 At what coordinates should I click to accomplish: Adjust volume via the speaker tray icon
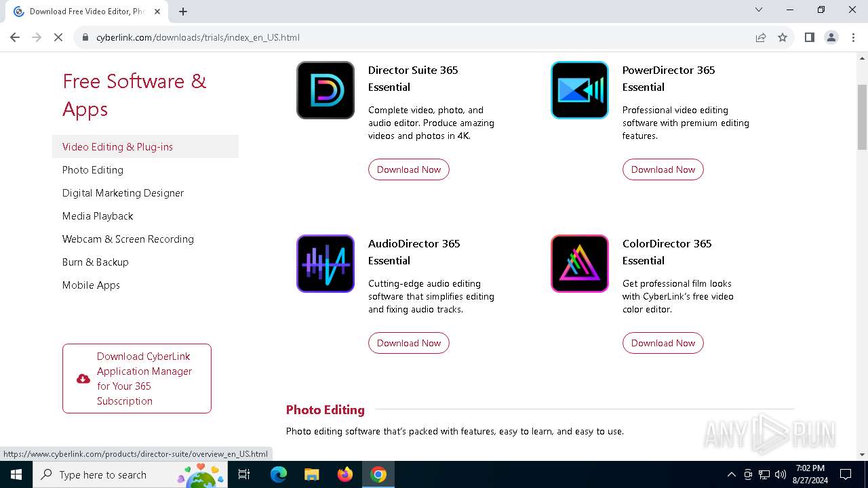pyautogui.click(x=781, y=474)
